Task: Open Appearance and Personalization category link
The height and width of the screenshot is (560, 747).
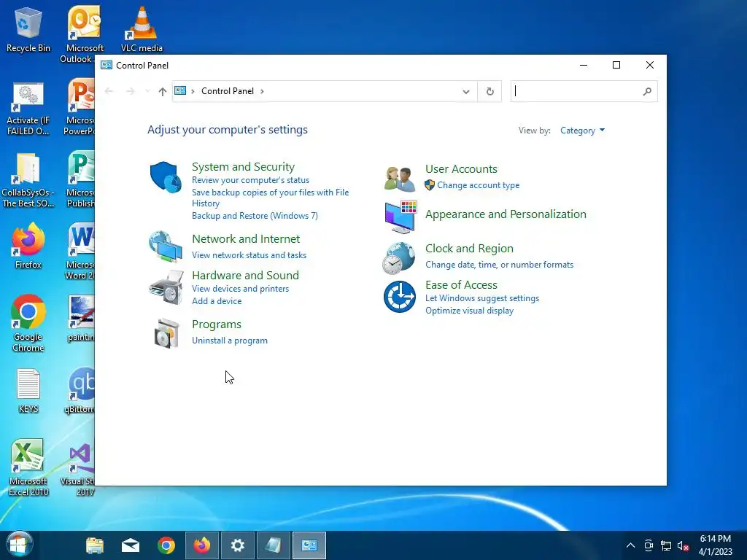Action: (x=506, y=214)
